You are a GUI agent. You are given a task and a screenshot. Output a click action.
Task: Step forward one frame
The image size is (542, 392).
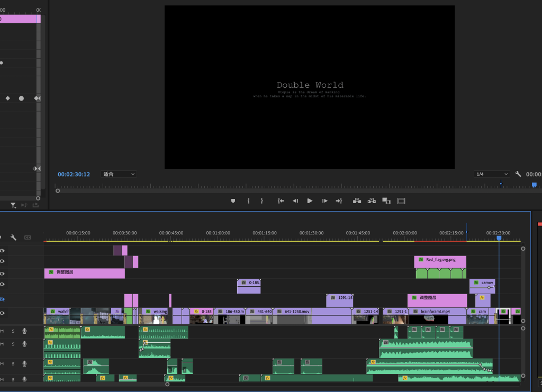click(324, 201)
